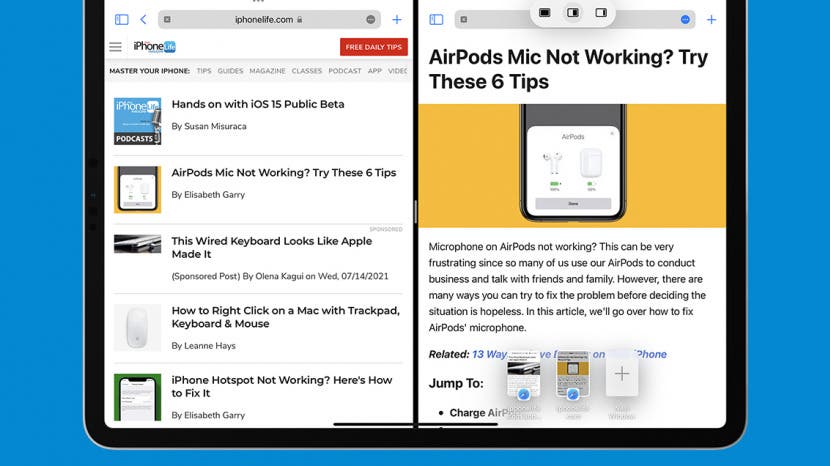Open page options ellipsis in left address bar

(371, 20)
